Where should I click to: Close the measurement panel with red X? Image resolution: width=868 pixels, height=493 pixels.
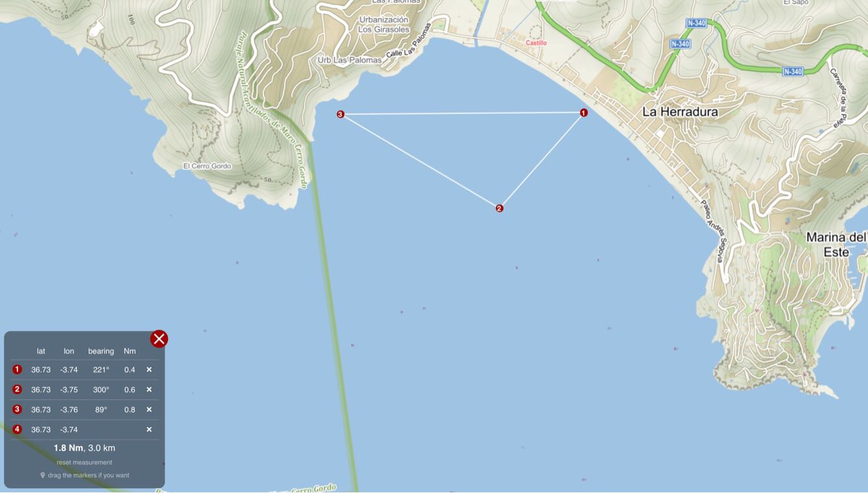159,339
